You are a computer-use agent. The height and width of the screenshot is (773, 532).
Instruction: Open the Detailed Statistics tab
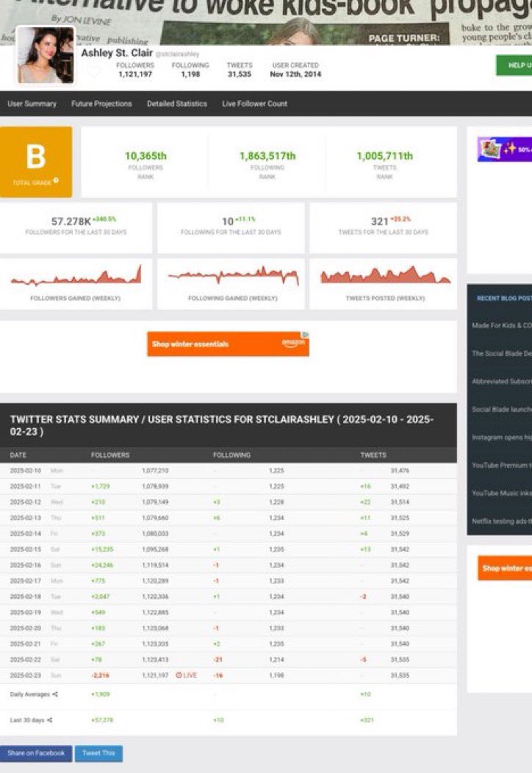click(x=177, y=104)
